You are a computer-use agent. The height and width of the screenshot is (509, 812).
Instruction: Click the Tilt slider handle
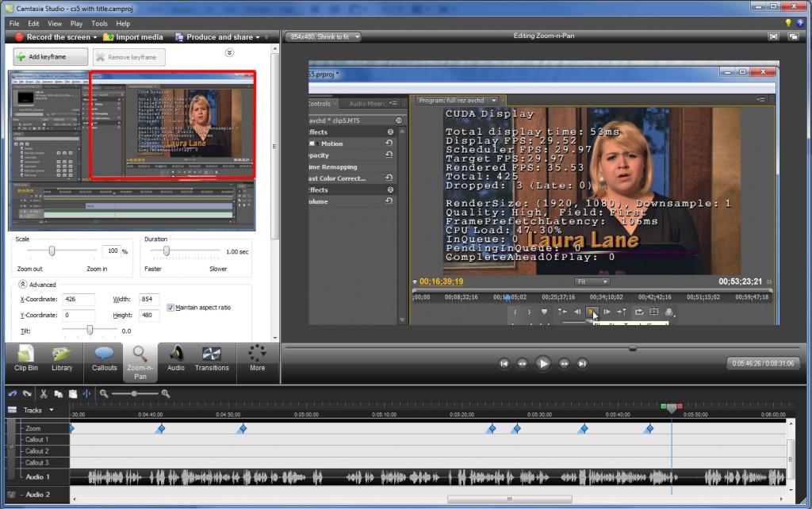[x=90, y=330]
